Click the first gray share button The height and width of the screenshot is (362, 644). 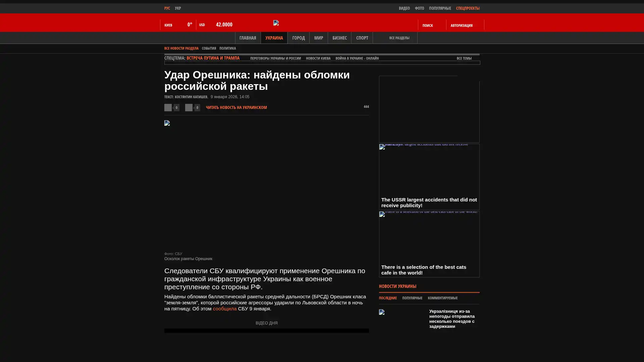(168, 107)
